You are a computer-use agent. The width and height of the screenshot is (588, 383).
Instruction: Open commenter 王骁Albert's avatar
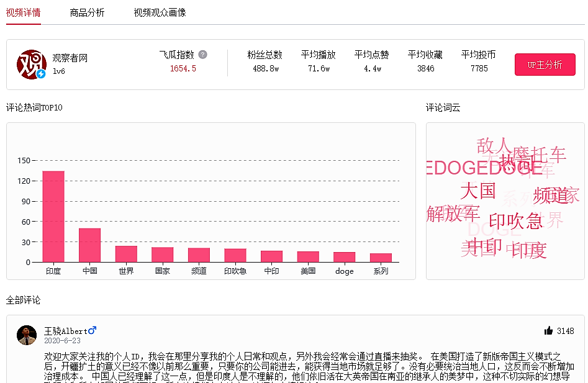coord(27,335)
